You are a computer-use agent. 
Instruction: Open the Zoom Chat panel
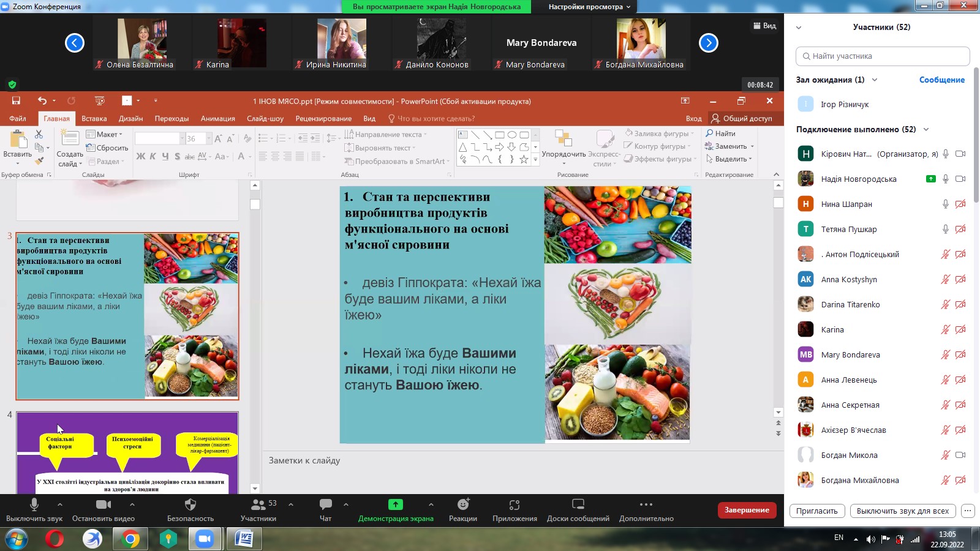(325, 505)
